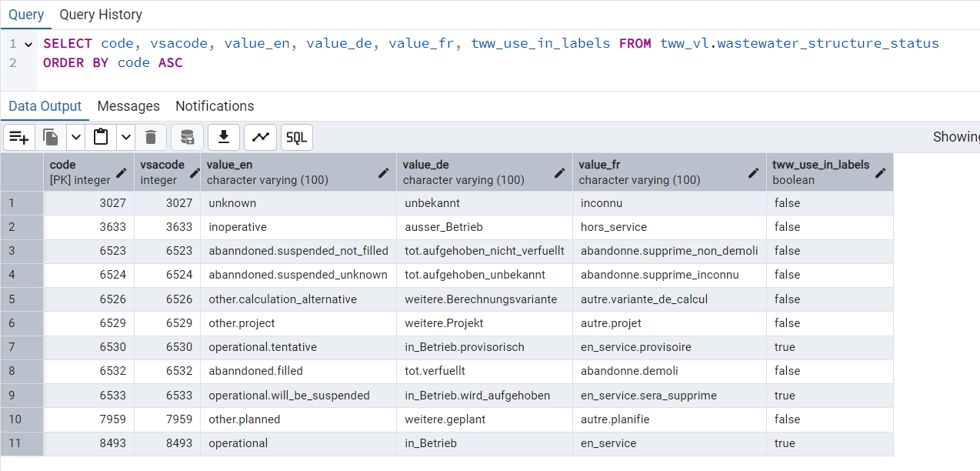
Task: Click the value_en column header
Action: (x=298, y=172)
